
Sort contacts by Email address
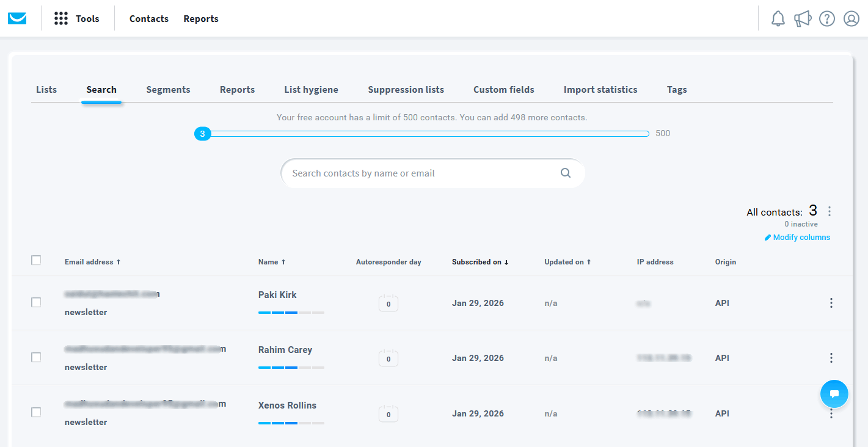point(92,261)
